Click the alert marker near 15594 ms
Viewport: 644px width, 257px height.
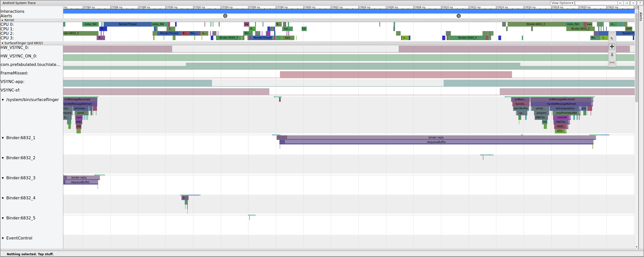pyautogui.click(x=225, y=16)
